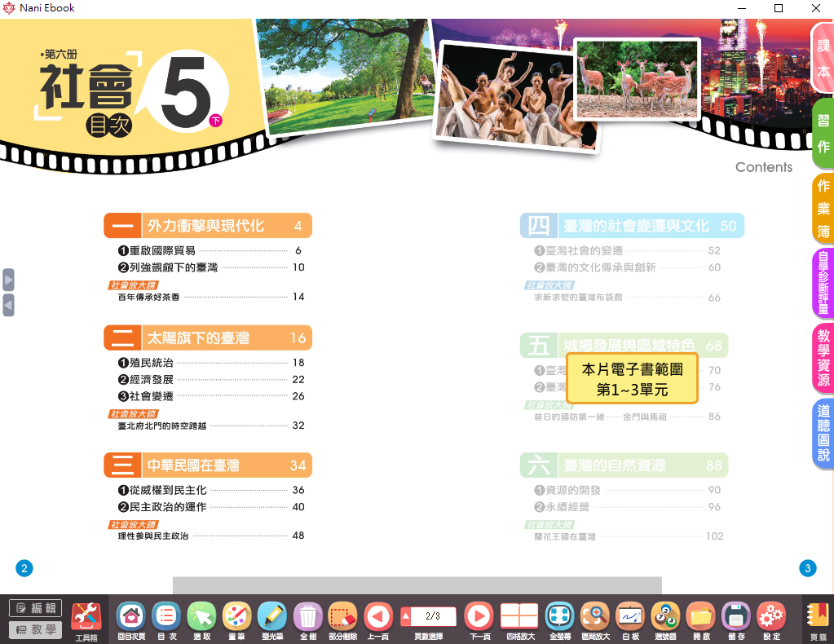Jump to page 3 circle marker
834x644 pixels.
808,568
